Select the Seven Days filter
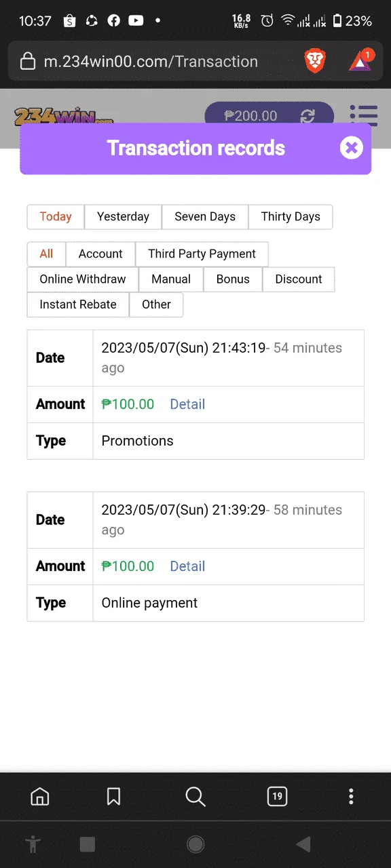Image resolution: width=391 pixels, height=868 pixels. pos(205,217)
